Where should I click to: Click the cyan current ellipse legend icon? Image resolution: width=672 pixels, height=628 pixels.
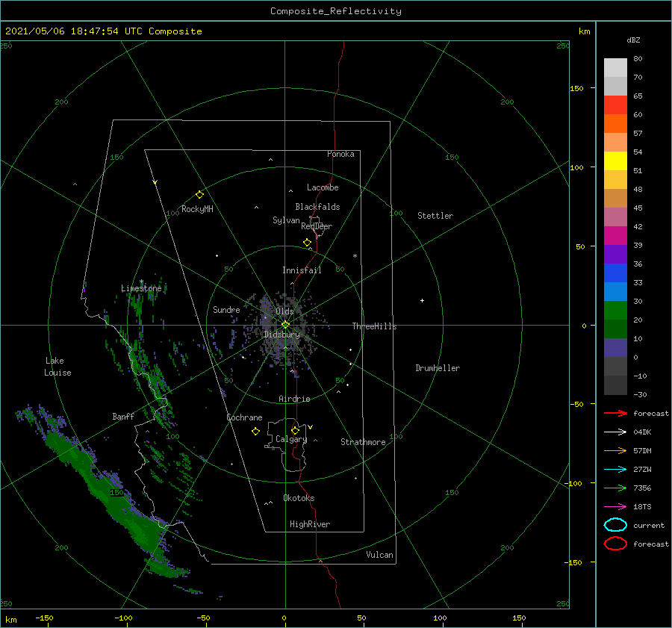pos(615,525)
